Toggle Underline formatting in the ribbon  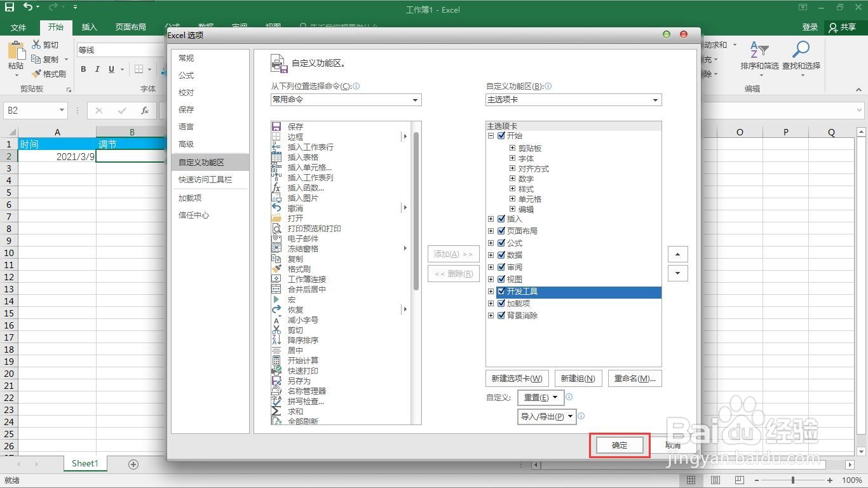pos(111,69)
